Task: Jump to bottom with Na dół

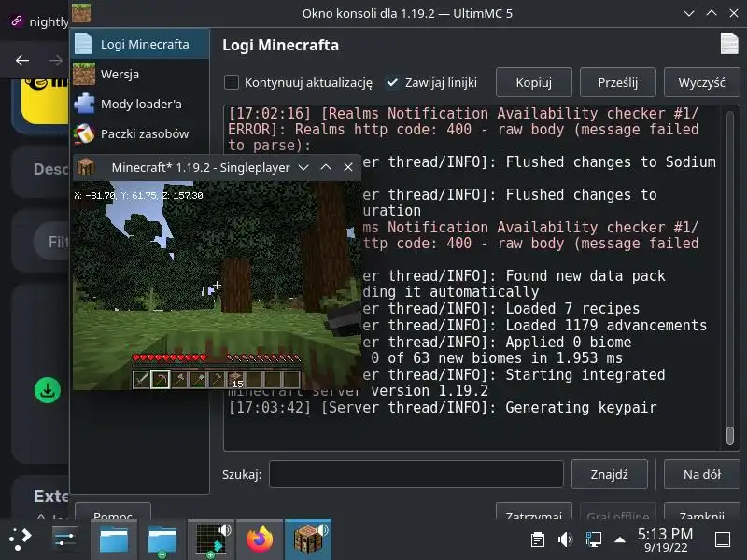Action: (701, 474)
